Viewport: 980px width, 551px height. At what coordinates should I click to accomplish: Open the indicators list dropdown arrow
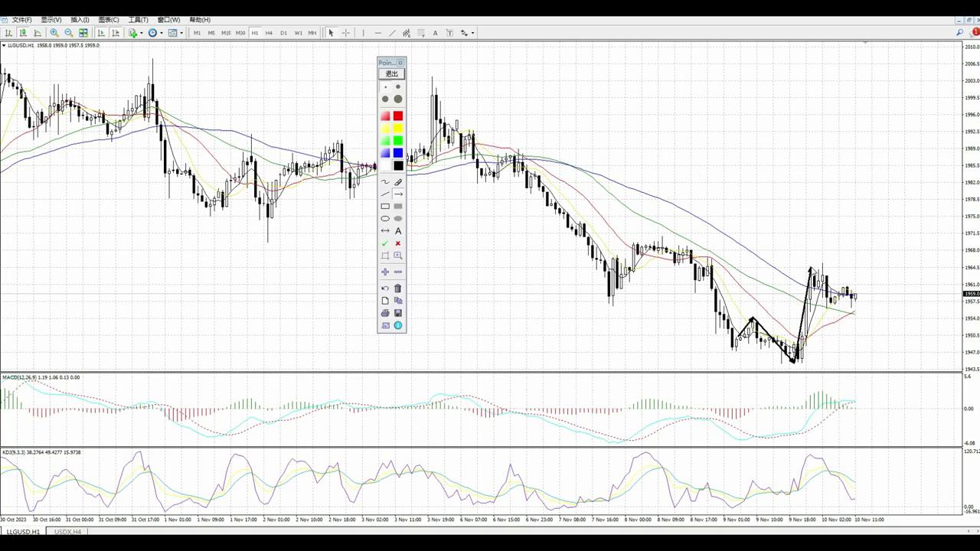pos(142,33)
